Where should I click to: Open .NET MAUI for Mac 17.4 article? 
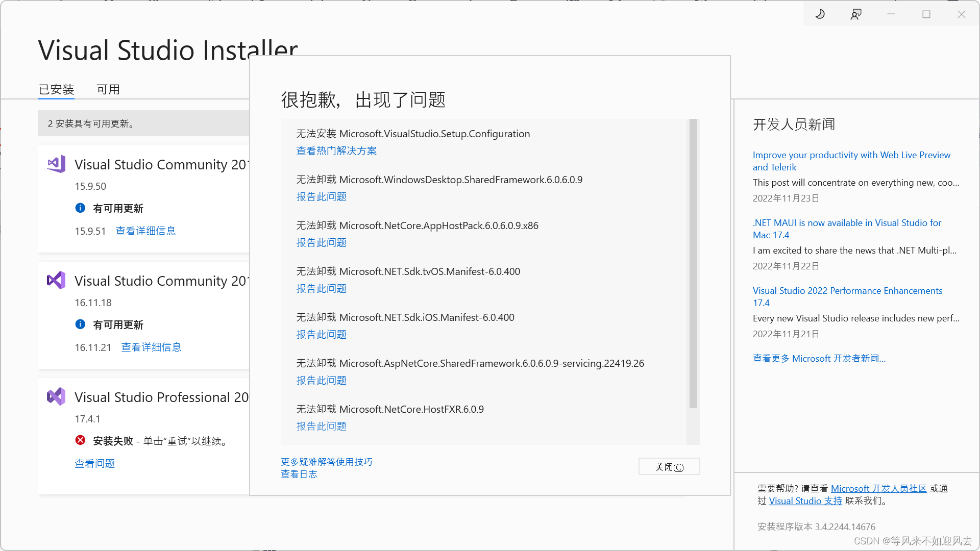(x=847, y=229)
